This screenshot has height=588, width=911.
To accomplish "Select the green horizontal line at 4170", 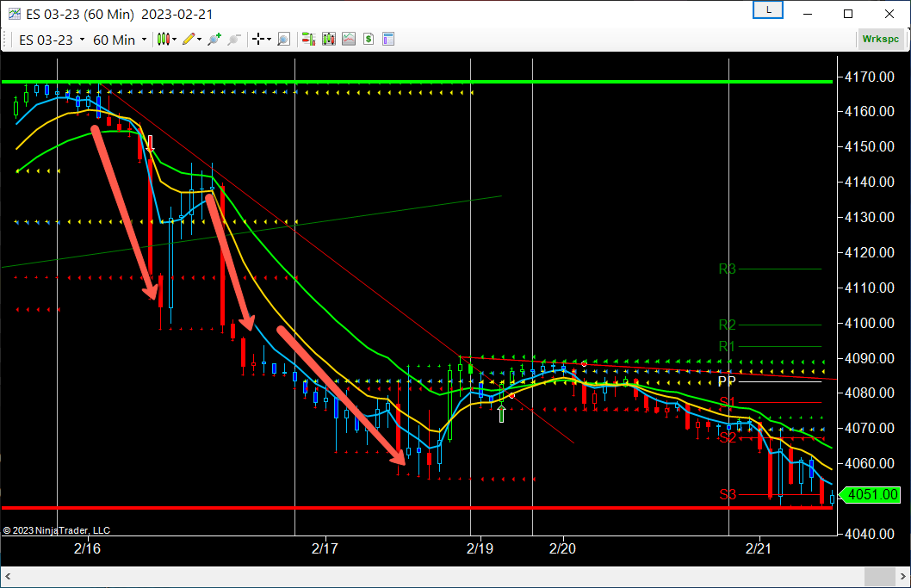I will [x=417, y=82].
